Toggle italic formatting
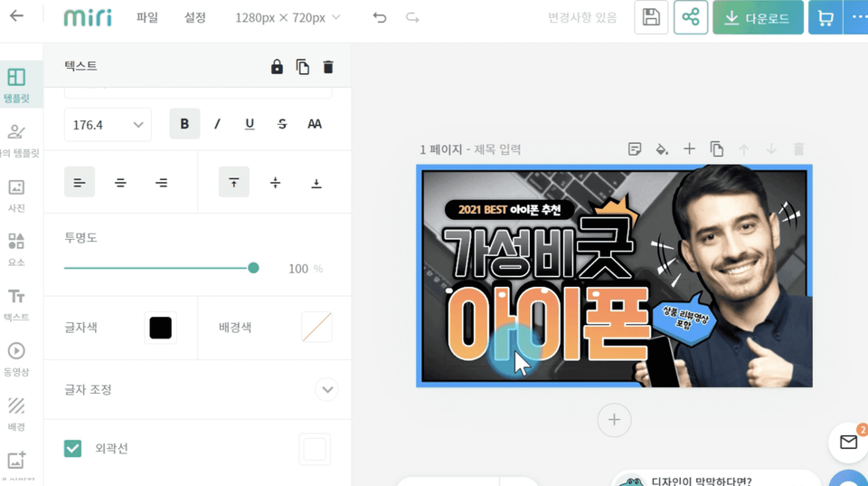The width and height of the screenshot is (868, 486). click(217, 124)
